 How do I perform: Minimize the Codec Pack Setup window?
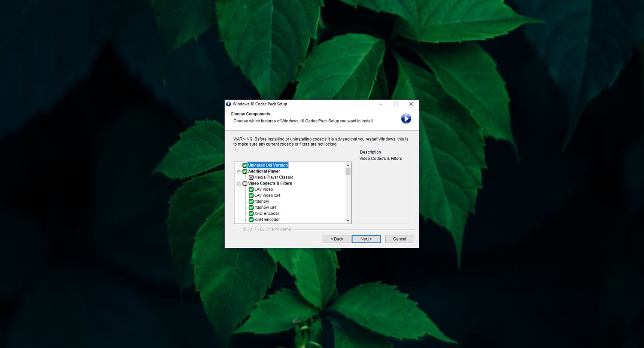coord(380,104)
